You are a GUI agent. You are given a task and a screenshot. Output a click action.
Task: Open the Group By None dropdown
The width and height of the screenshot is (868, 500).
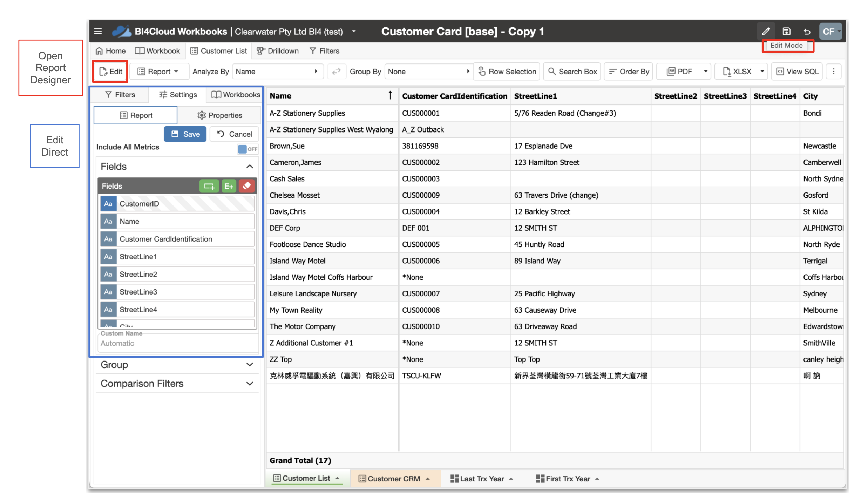tap(429, 72)
